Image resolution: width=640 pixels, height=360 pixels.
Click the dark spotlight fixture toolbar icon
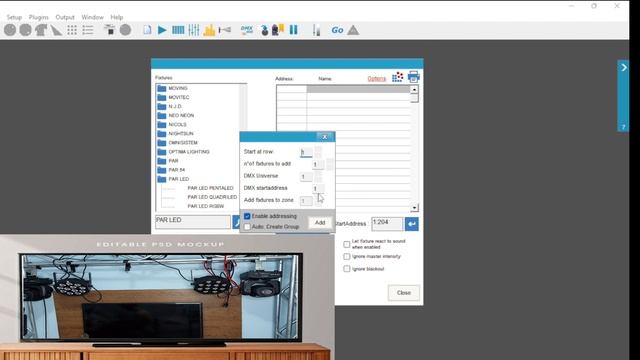(109, 30)
